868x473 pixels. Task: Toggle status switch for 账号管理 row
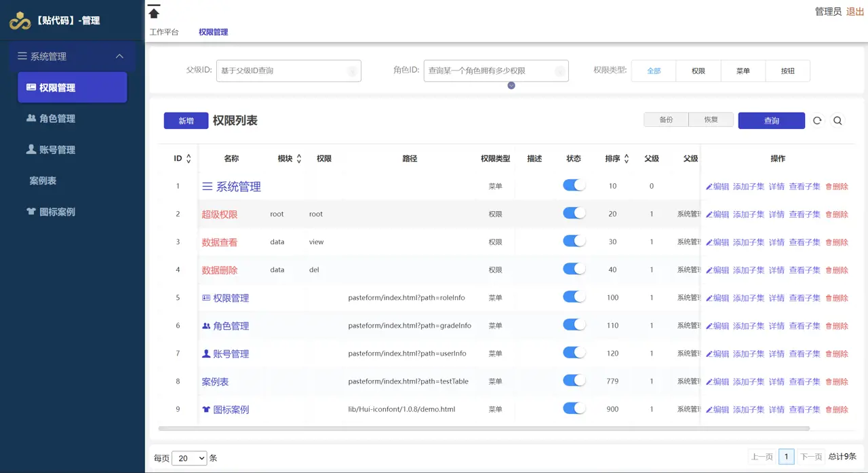pyautogui.click(x=574, y=352)
